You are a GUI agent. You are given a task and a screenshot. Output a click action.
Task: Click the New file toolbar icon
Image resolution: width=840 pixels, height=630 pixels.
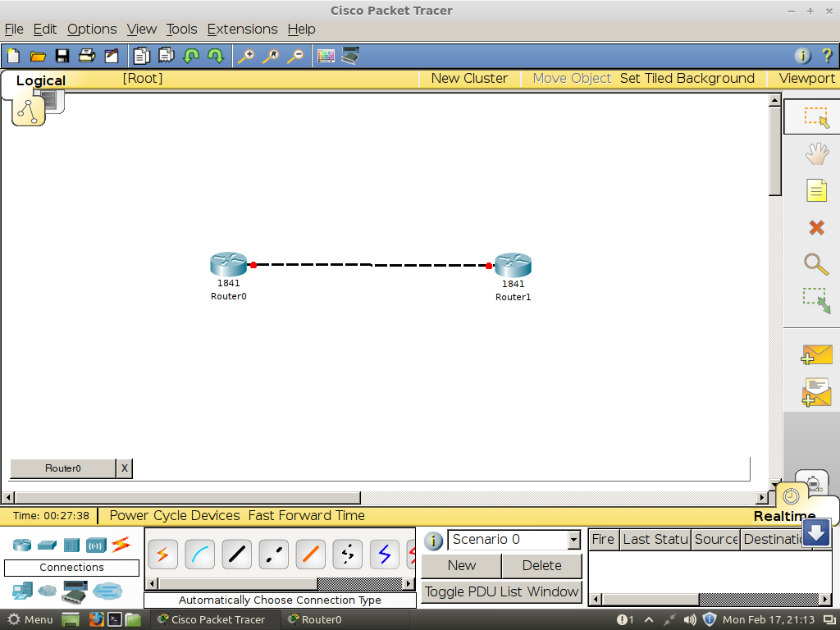(x=13, y=56)
